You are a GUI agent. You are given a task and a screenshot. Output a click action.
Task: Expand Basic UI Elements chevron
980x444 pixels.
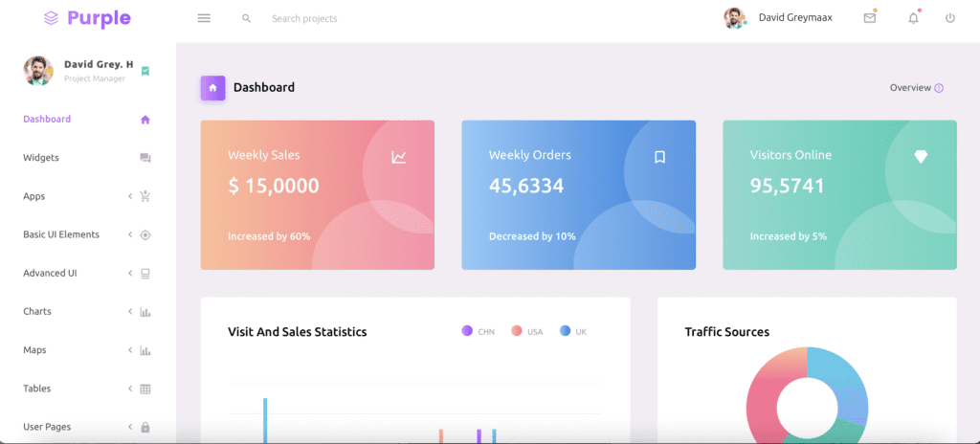point(130,234)
